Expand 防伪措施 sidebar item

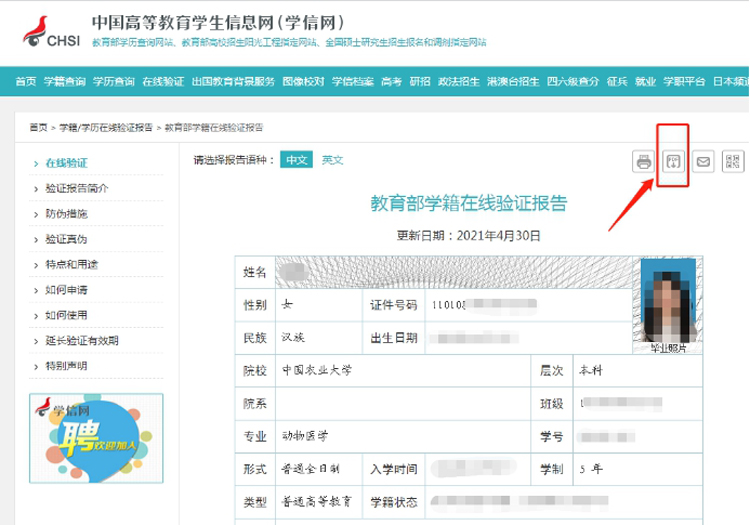point(66,214)
